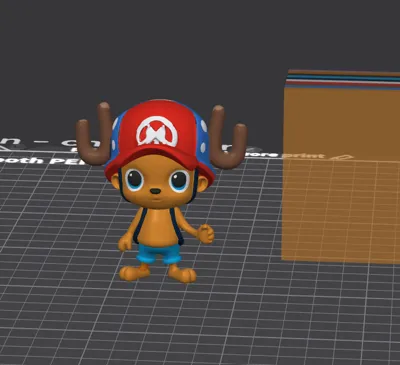Click the character's left foot

point(134,272)
